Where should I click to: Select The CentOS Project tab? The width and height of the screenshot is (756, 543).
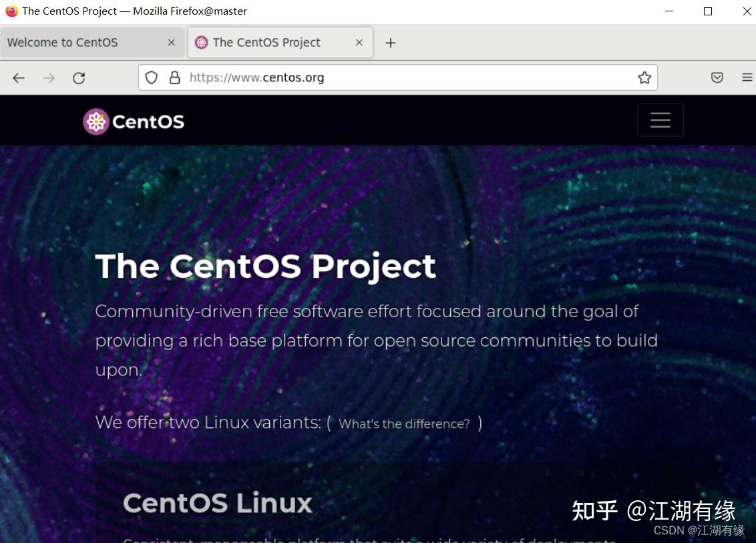tap(267, 42)
